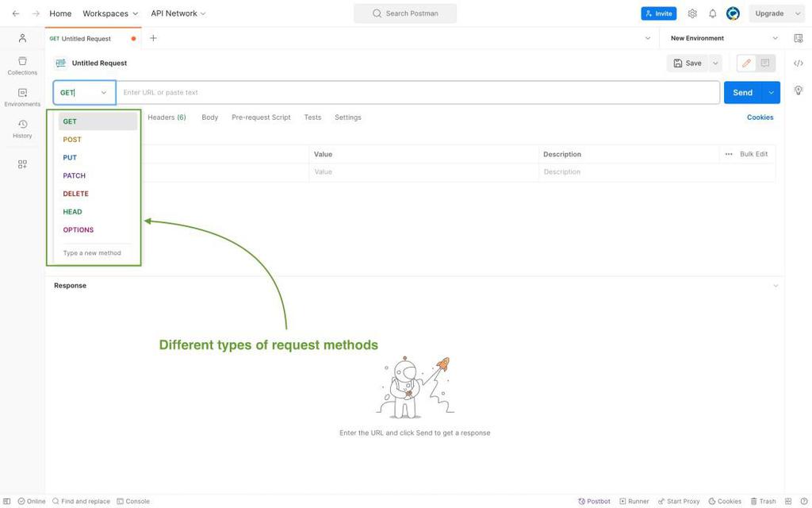This screenshot has height=508, width=812.
Task: Open the tabs overflow chevron
Action: point(647,38)
